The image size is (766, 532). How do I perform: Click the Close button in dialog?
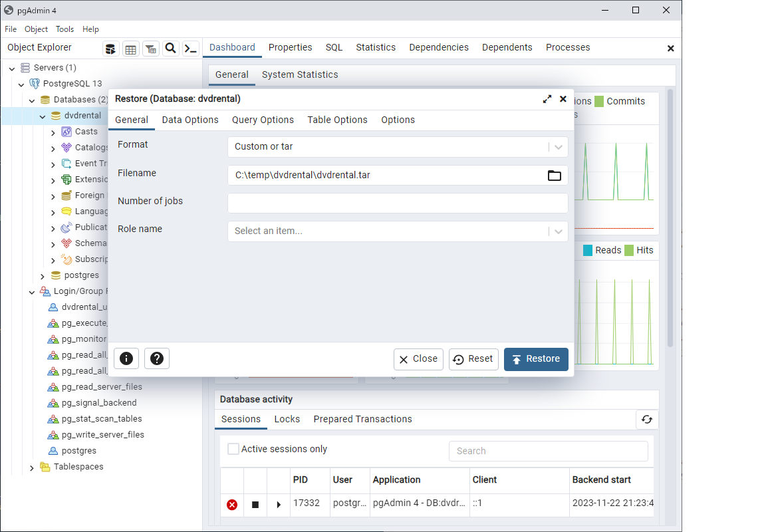418,359
